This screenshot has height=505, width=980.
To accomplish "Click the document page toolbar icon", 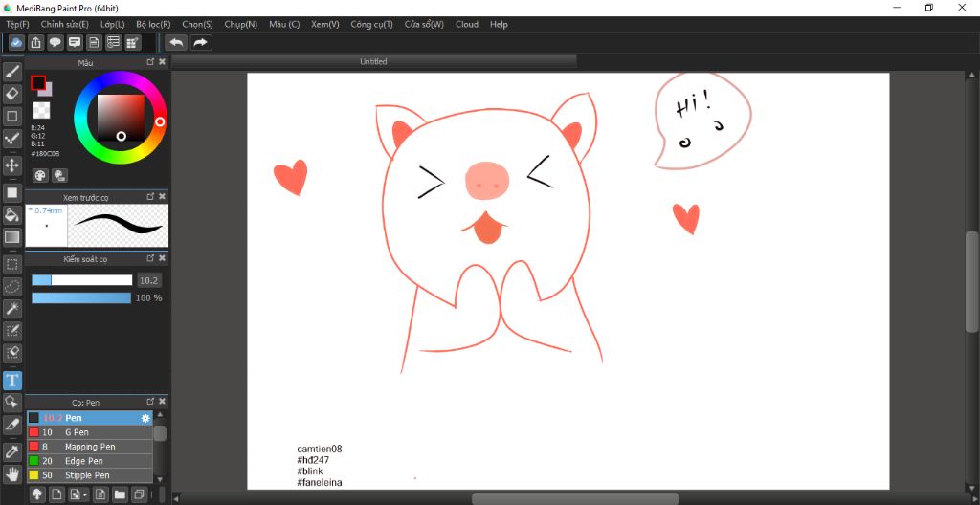I will (94, 42).
